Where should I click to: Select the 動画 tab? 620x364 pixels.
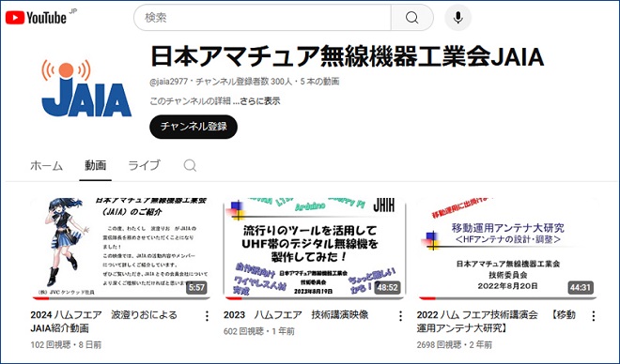(95, 165)
